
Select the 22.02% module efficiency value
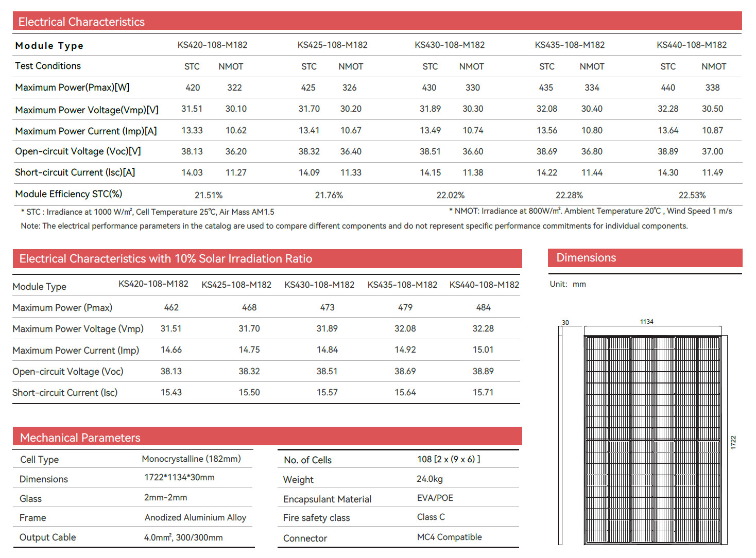coord(451,195)
